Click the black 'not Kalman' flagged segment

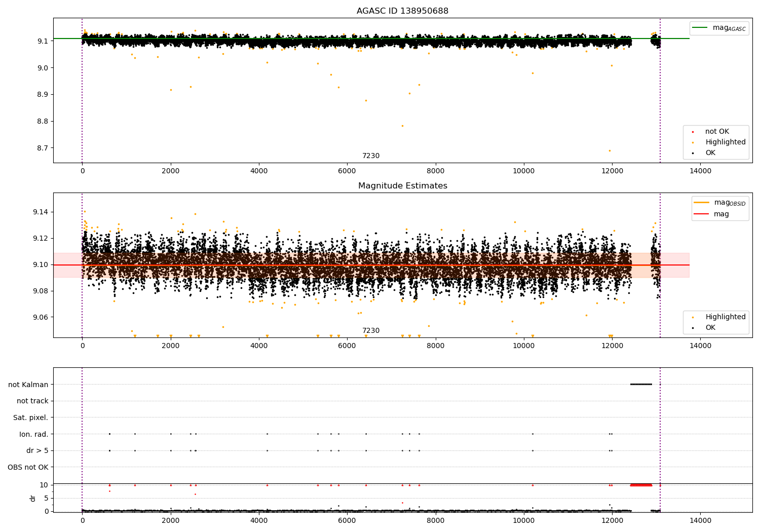(x=641, y=384)
